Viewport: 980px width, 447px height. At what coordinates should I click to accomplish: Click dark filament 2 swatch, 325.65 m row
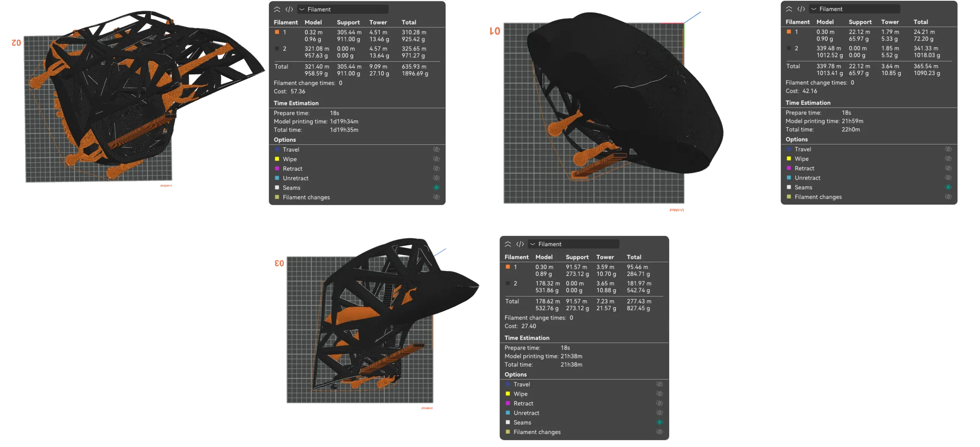pos(277,49)
